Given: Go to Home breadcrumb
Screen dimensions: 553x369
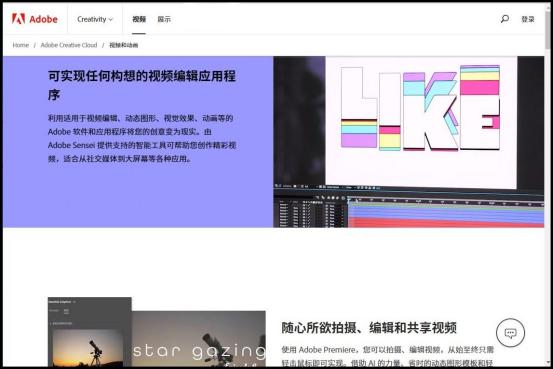Looking at the screenshot, I should point(21,45).
